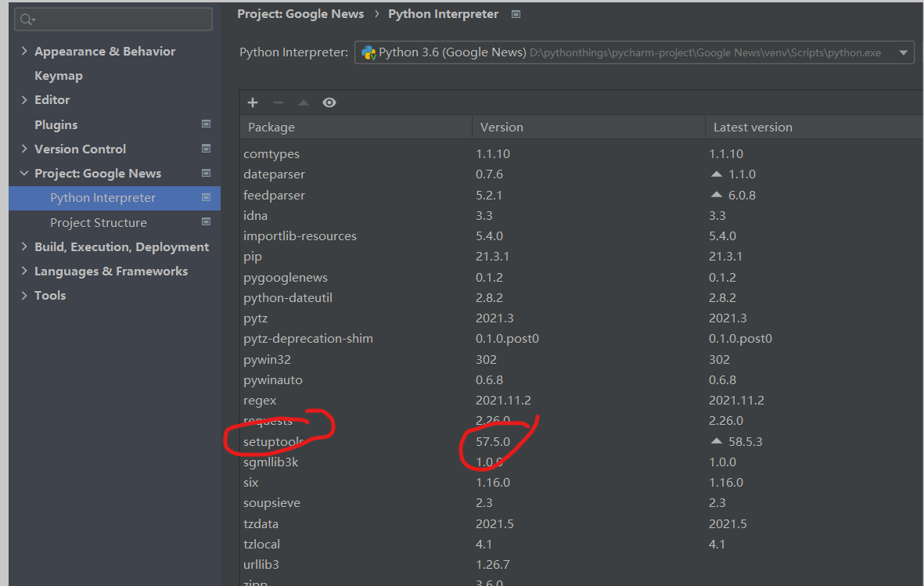Select the soupsieve package row

click(x=581, y=503)
